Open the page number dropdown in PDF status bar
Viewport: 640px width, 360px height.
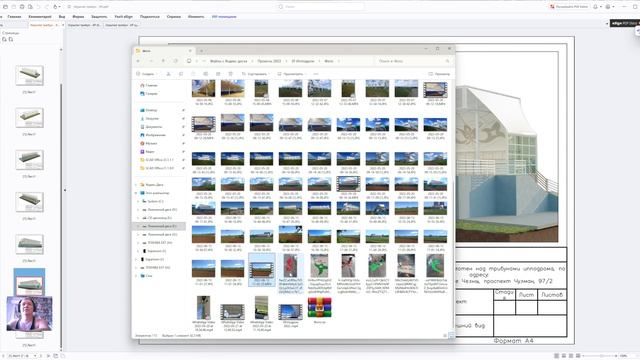(x=36, y=356)
